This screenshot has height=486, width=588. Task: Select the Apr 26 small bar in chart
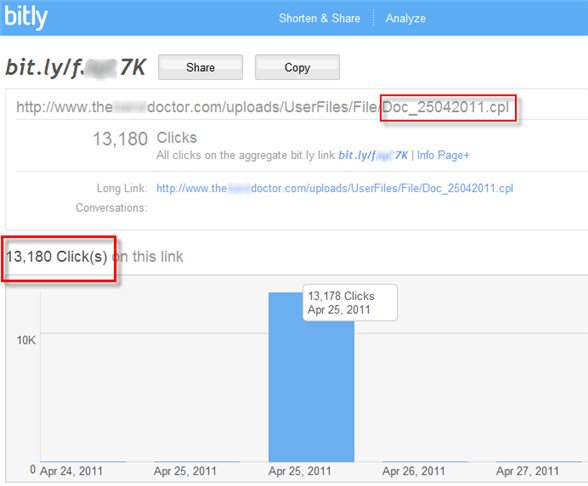[425, 461]
